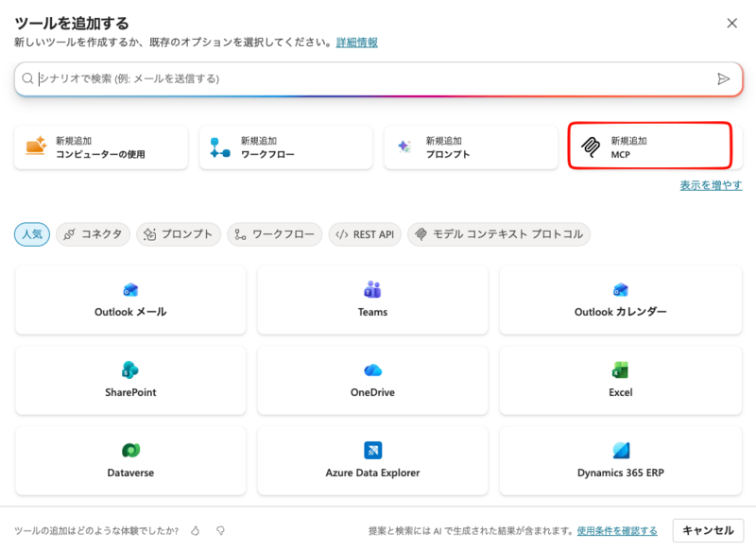Give thumbs down feedback
The height and width of the screenshot is (550, 756).
220,531
